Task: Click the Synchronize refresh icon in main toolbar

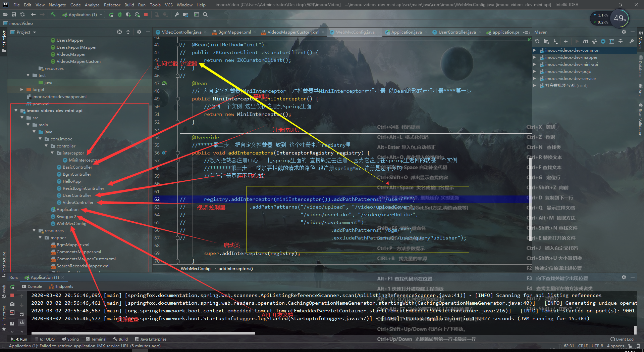Action: (22, 14)
